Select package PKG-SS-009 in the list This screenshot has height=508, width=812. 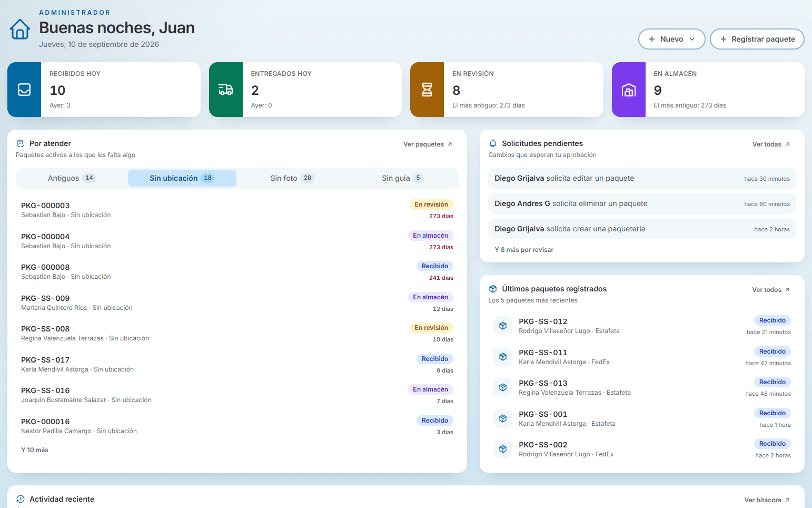coord(237,302)
